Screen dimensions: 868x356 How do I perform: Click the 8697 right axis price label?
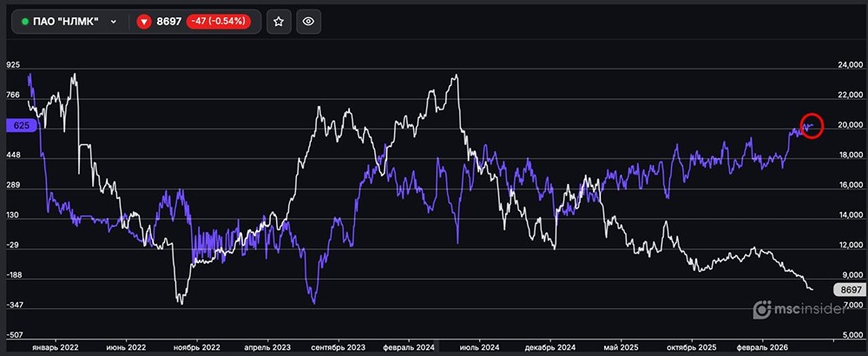(849, 289)
